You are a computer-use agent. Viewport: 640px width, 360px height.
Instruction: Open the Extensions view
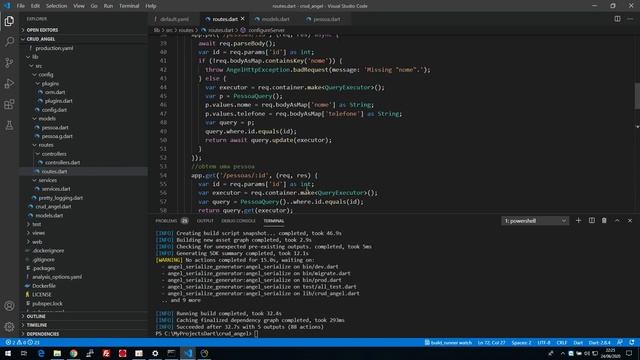[9, 104]
